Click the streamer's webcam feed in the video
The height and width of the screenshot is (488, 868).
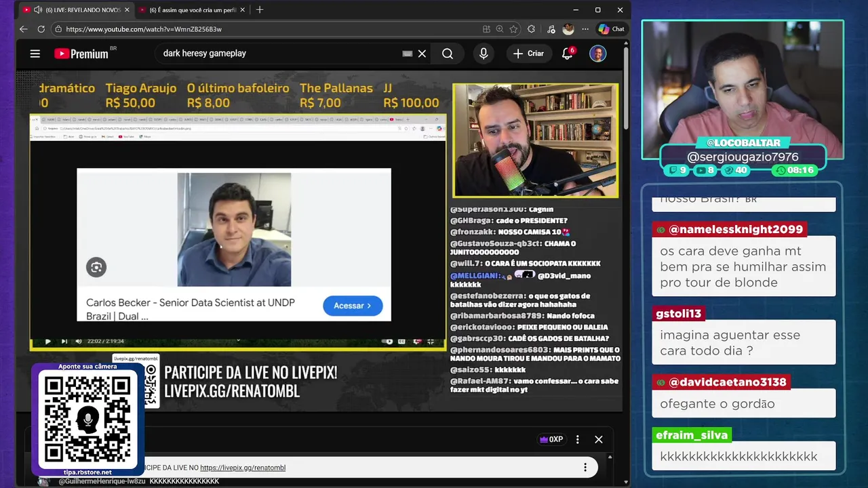[x=536, y=140]
